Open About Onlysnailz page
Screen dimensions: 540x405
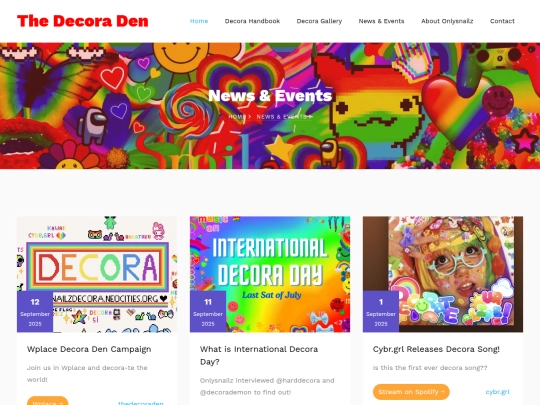[x=447, y=21]
